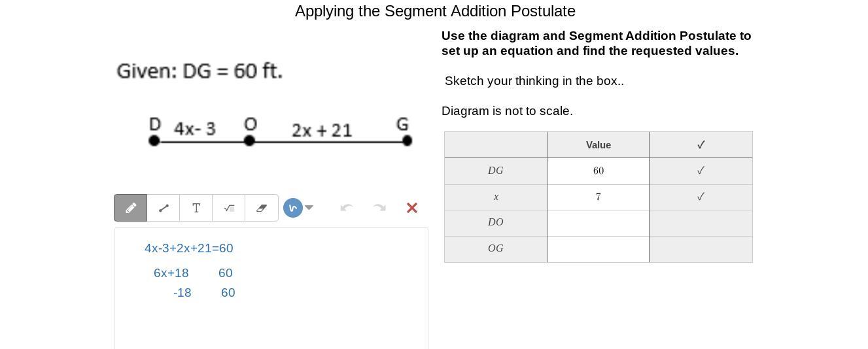The width and height of the screenshot is (868, 349).
Task: Pick the eraser tool
Action: pos(262,208)
